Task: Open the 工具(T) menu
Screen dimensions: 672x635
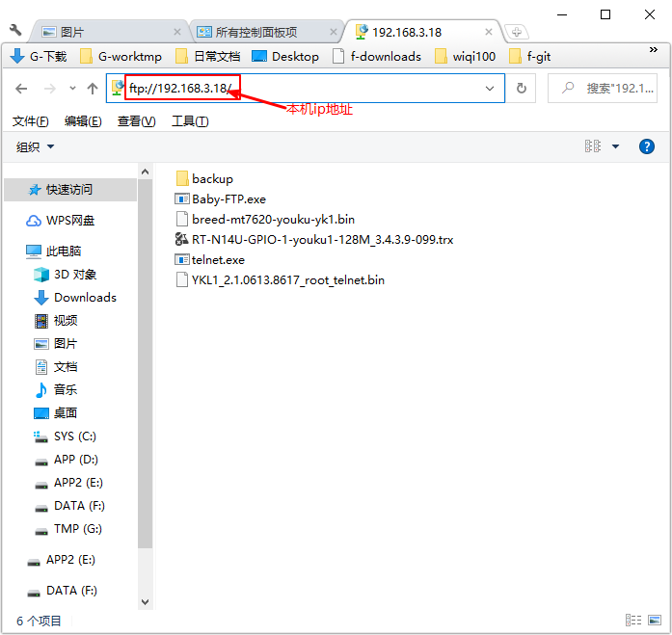Action: [190, 121]
